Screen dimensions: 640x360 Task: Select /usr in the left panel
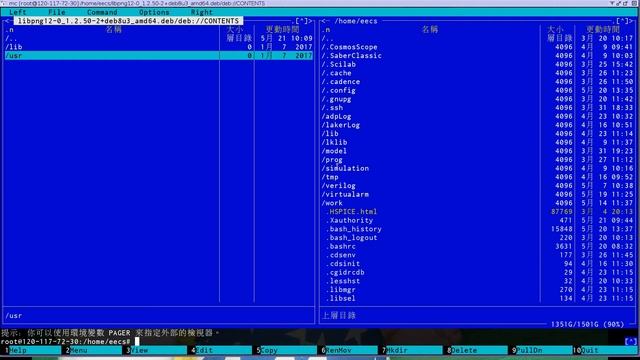coord(159,56)
